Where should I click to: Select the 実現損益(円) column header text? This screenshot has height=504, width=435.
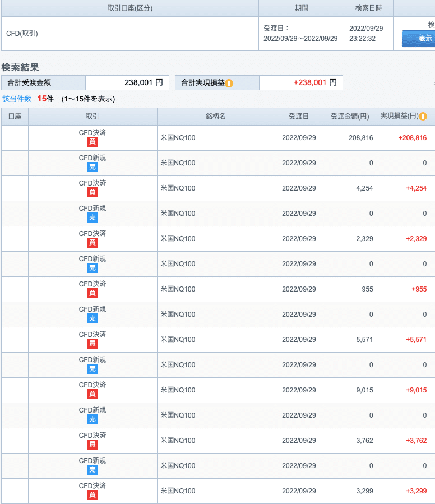[x=400, y=116]
